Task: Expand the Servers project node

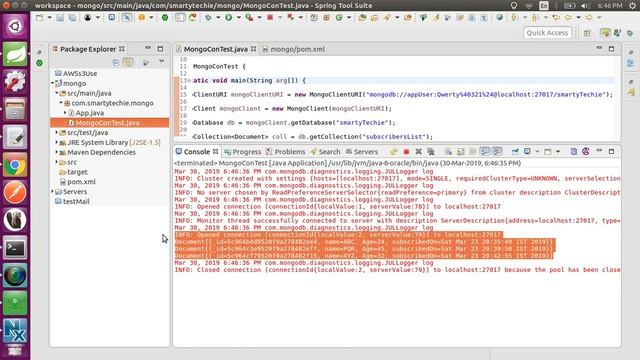Action: point(53,191)
